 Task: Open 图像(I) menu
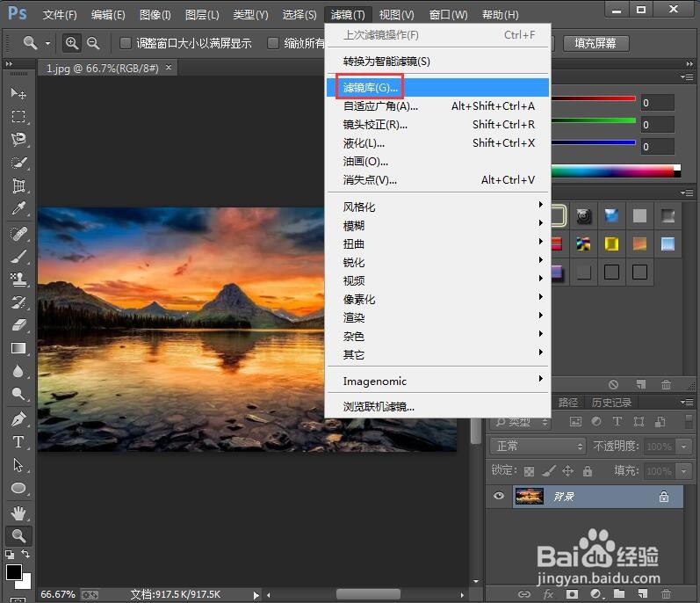pos(155,15)
